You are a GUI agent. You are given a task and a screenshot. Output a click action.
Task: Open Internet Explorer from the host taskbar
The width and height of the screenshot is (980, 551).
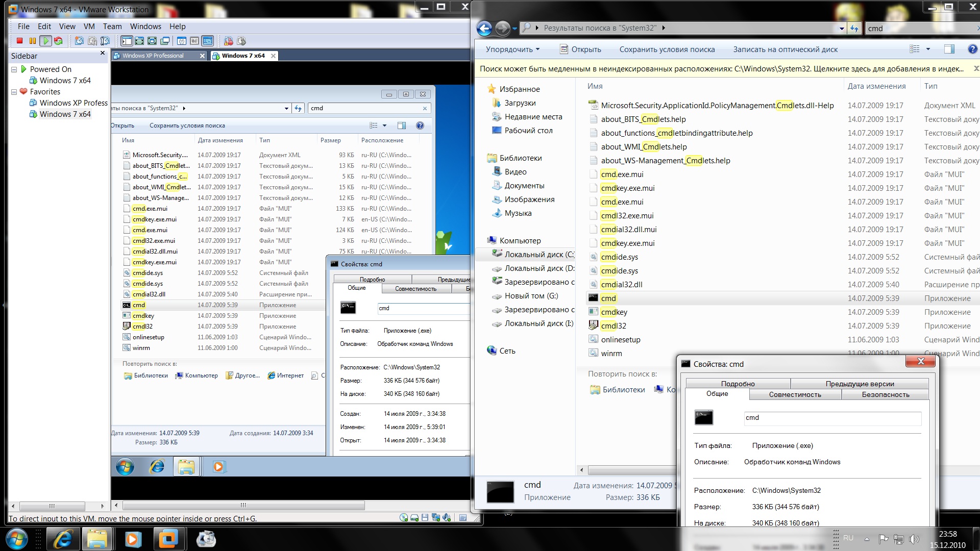(x=63, y=539)
